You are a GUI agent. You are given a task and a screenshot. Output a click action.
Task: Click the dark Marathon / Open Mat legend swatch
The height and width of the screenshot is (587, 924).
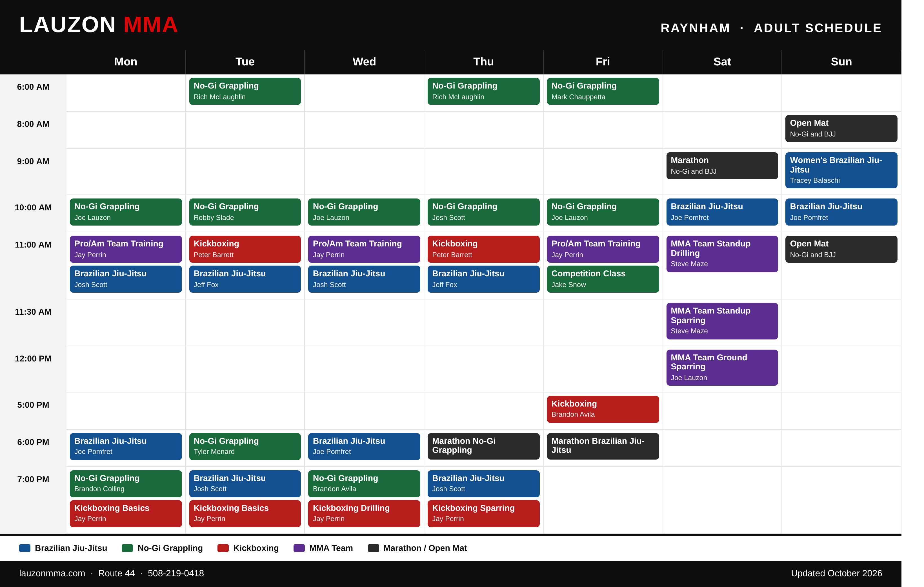(x=373, y=548)
